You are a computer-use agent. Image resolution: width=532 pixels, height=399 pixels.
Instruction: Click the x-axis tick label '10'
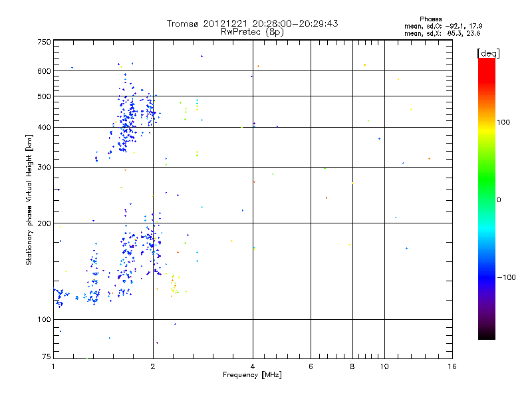[384, 366]
